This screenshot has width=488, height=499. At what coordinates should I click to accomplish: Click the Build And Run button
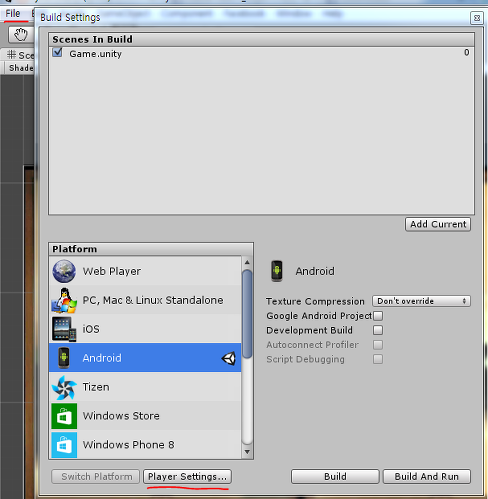coord(427,477)
